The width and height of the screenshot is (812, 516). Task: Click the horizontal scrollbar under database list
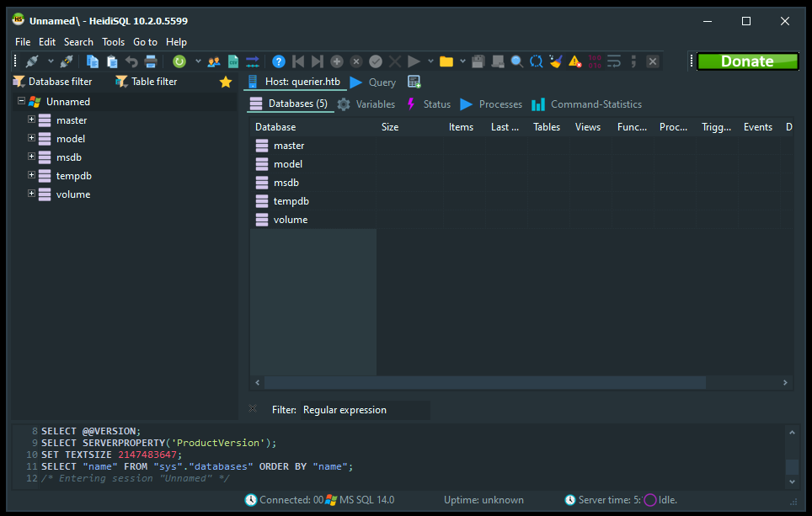click(484, 382)
